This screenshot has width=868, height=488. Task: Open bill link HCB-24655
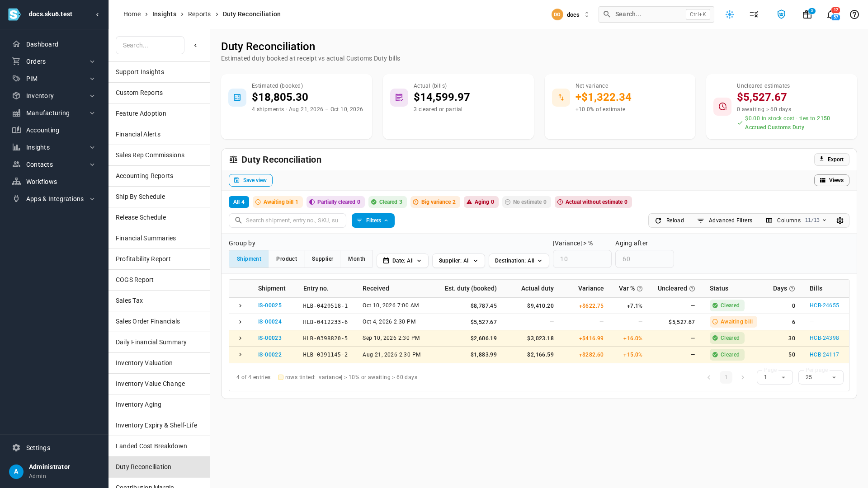click(x=824, y=305)
